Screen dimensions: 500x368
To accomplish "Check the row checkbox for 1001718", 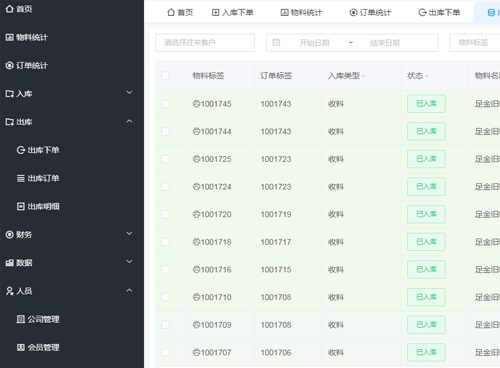I will pos(165,242).
